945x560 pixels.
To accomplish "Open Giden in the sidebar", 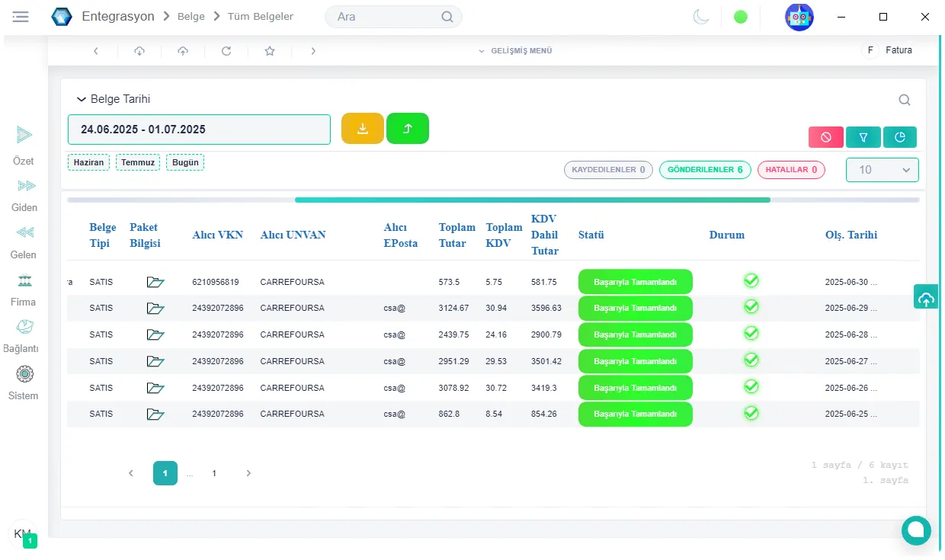I will click(x=24, y=196).
